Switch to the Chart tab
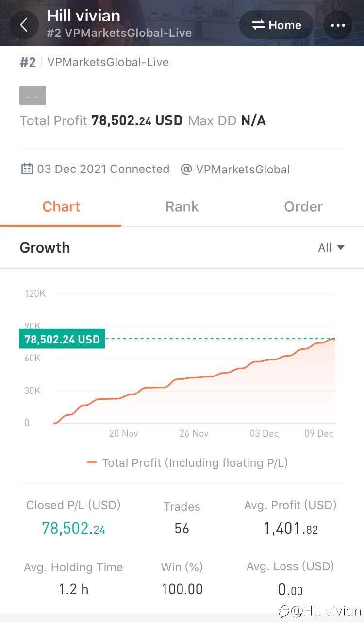 coord(61,206)
